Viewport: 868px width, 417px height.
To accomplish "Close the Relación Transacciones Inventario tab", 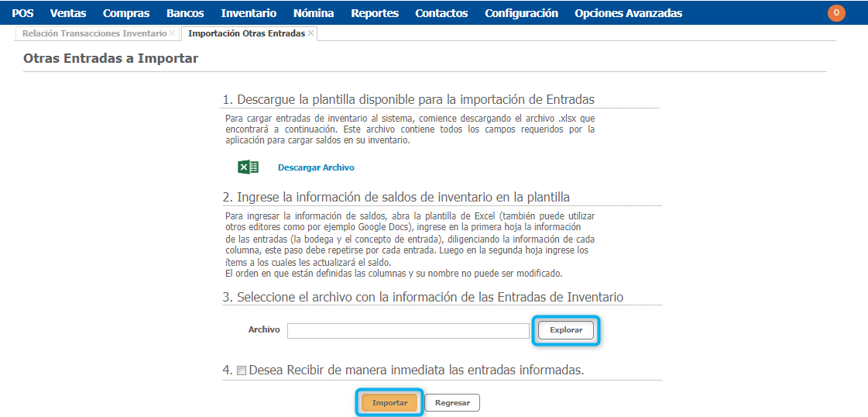I will tap(173, 34).
